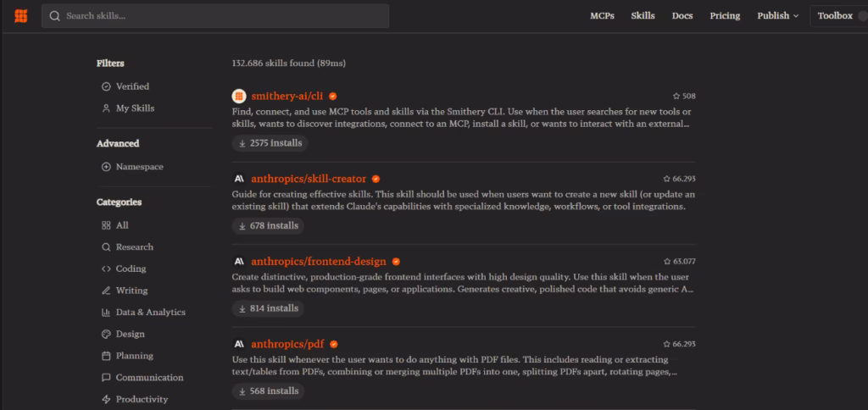
Task: Click the 66.293 stars on anthropics/pdf
Action: 679,344
